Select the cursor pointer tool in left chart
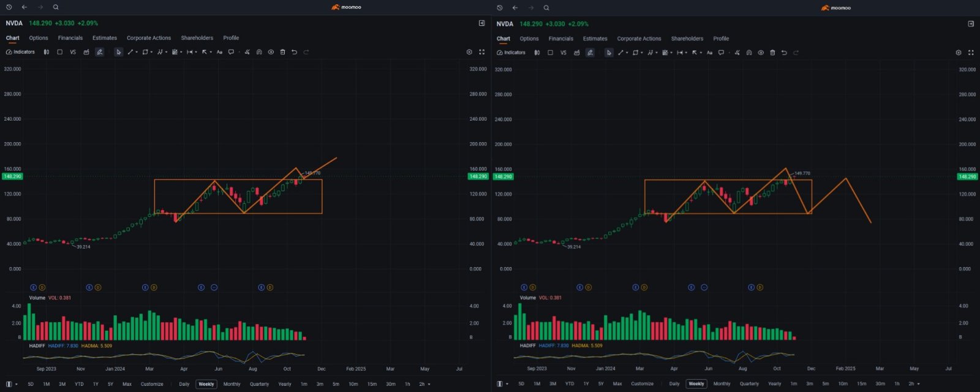 click(x=118, y=52)
